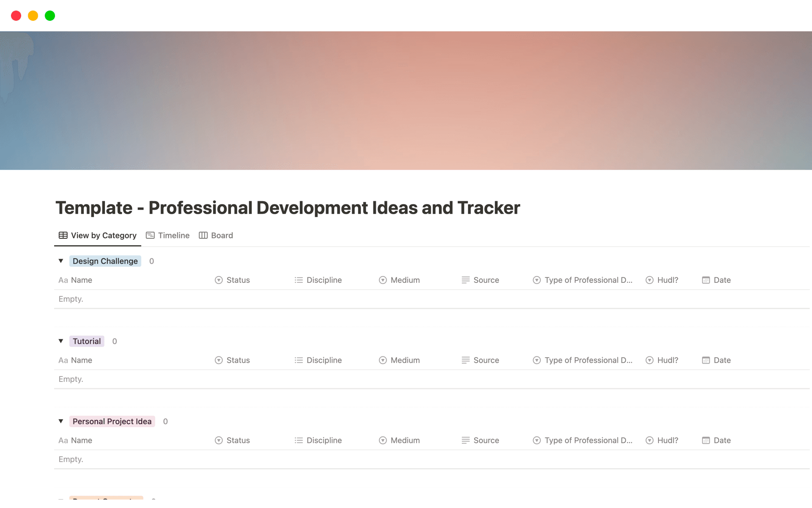Click the Tutorial category tag
Screen dimensions: 812x508
tap(87, 341)
